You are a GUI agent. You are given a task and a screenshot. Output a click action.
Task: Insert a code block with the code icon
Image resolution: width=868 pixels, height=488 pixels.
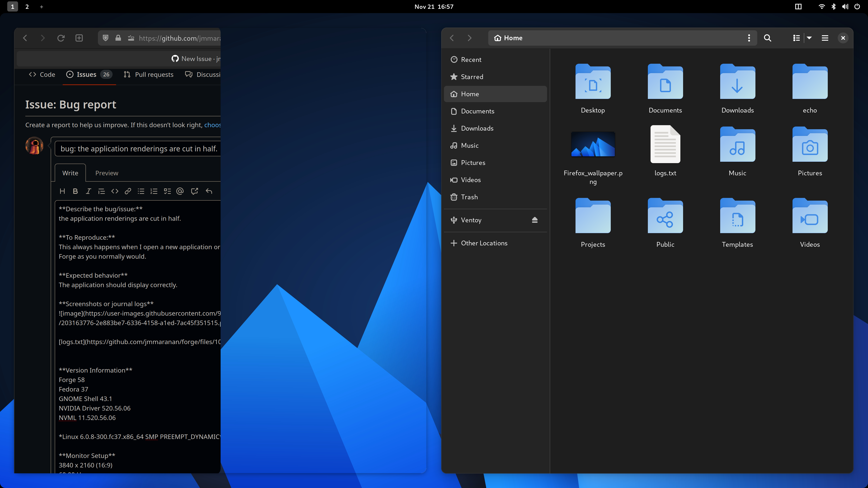(x=115, y=191)
